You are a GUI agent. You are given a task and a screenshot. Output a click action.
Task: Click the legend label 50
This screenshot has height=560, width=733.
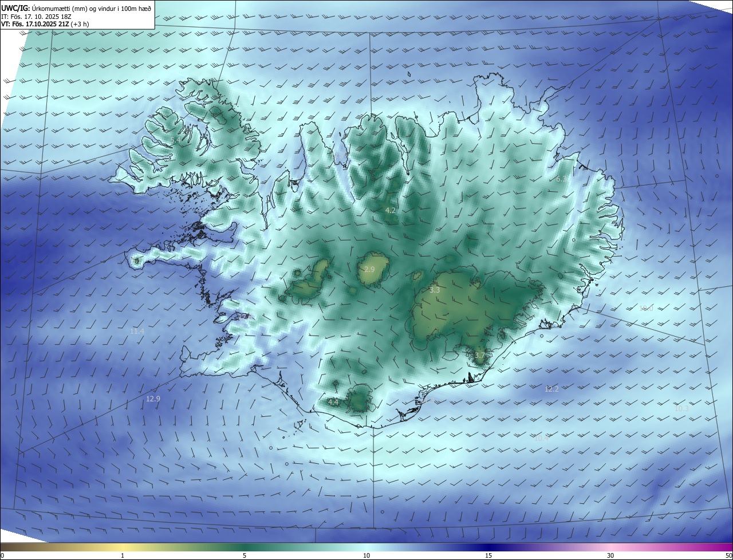[x=728, y=555]
